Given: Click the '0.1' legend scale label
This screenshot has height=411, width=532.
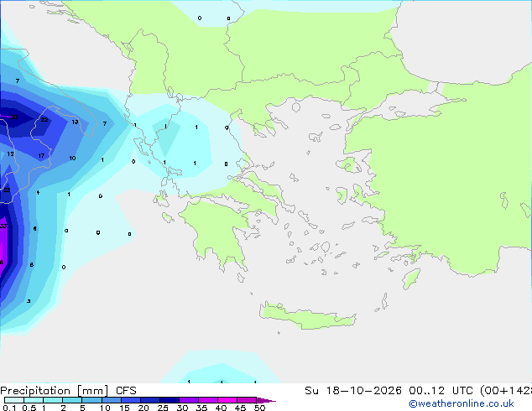Looking at the screenshot, I should (9, 408).
